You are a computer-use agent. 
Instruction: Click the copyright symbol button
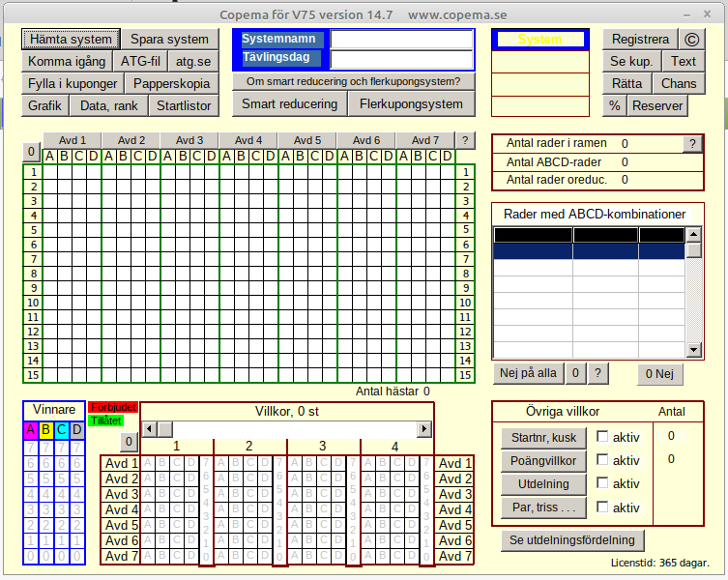pos(690,40)
